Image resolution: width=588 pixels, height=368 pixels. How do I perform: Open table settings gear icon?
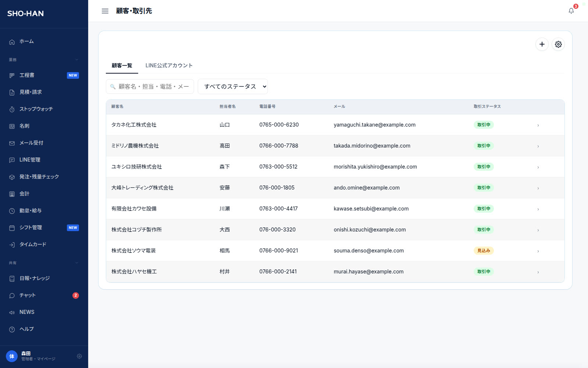(x=558, y=44)
